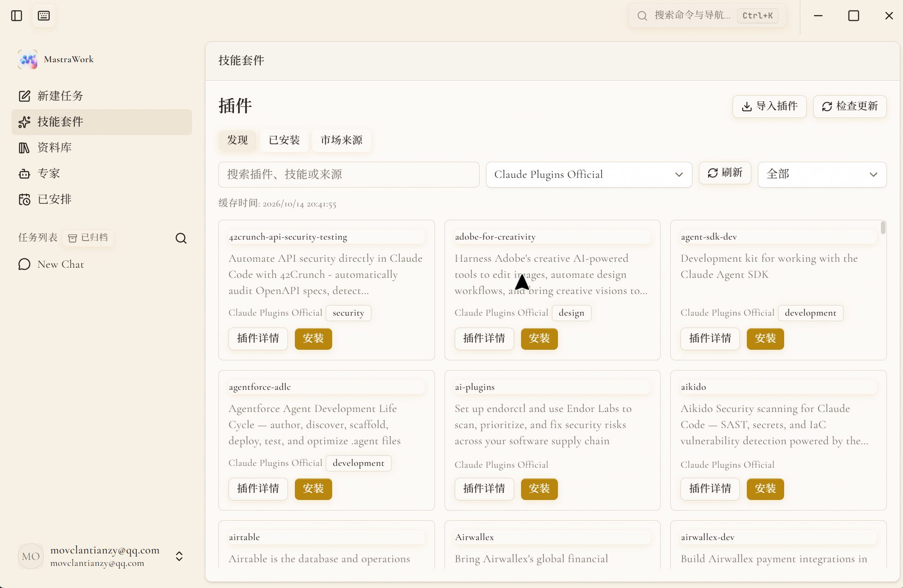Toggle the sidebar panel icon
The width and height of the screenshot is (903, 588).
(17, 16)
